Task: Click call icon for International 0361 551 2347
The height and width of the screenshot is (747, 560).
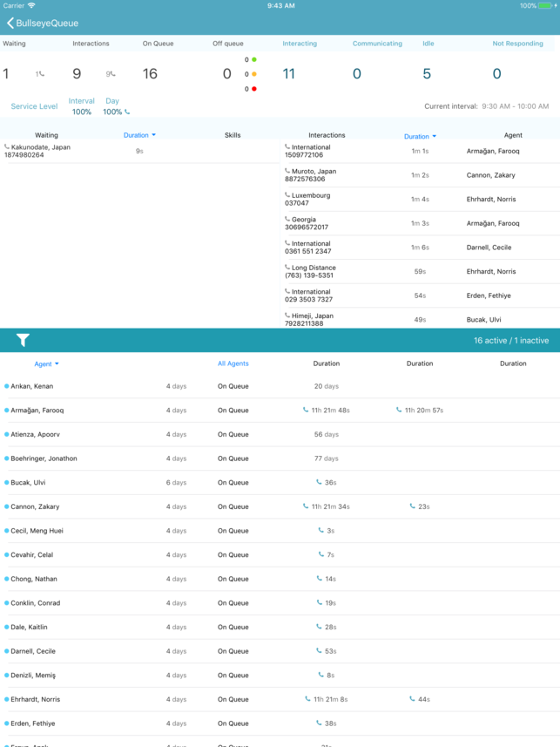Action: pyautogui.click(x=287, y=243)
